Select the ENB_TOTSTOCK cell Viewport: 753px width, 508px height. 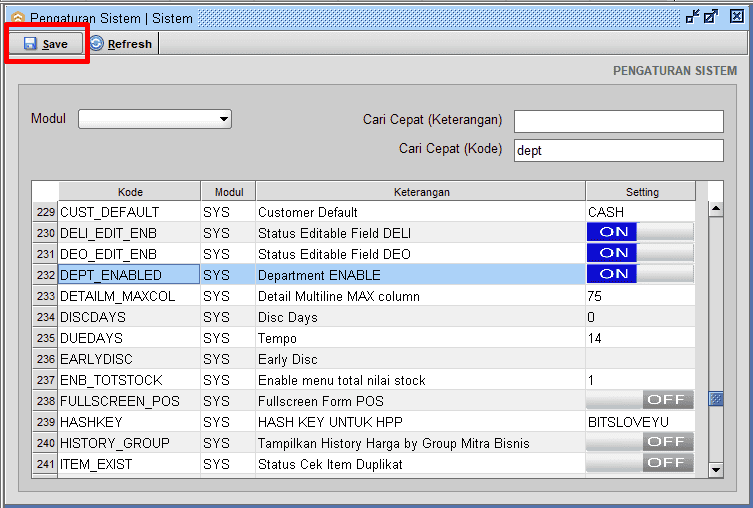point(129,380)
